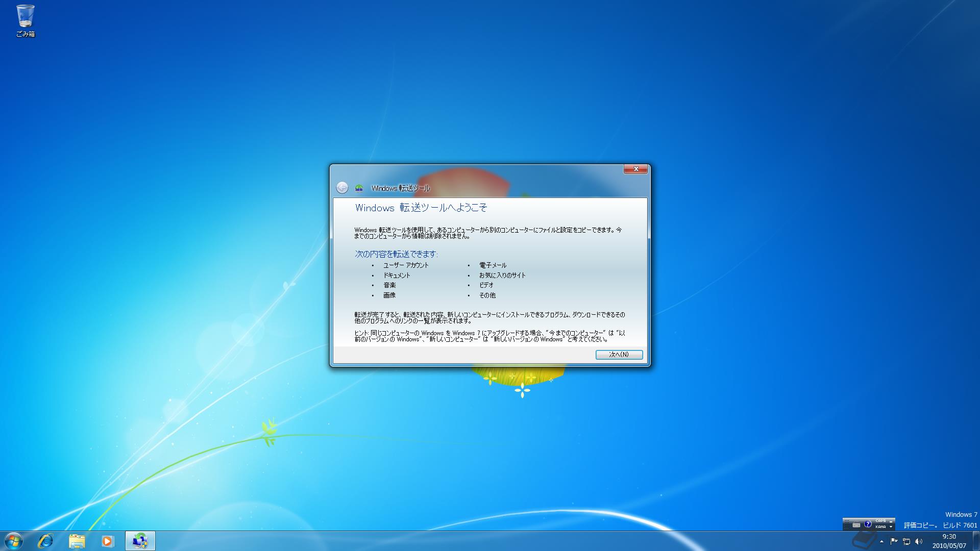This screenshot has height=551, width=980.
Task: Click the volume speaker icon
Action: coord(919,541)
